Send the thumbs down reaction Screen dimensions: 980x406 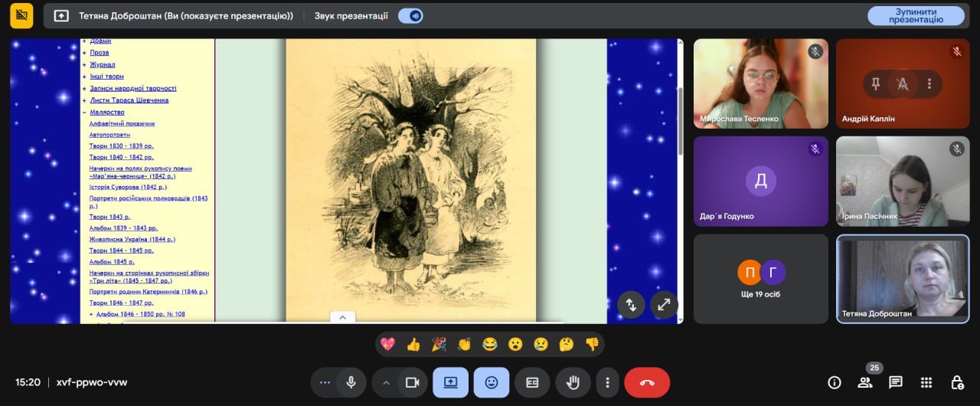click(x=592, y=345)
